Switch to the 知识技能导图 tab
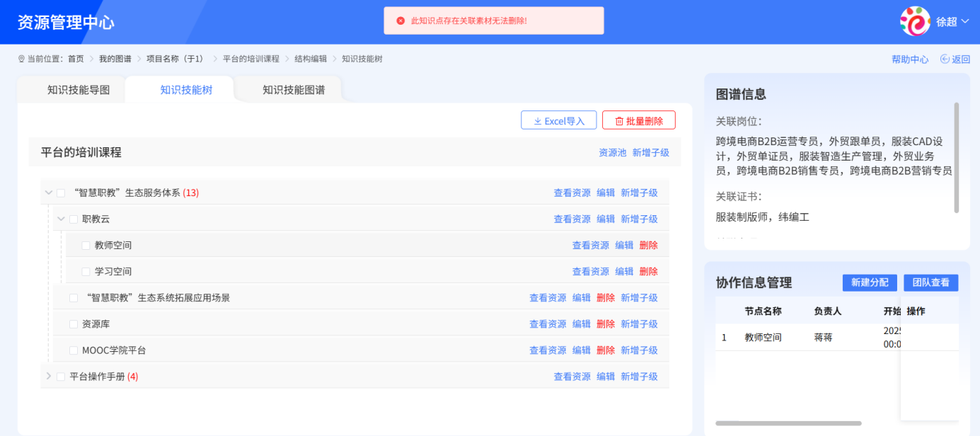Screen dimensions: 980x436 point(78,88)
